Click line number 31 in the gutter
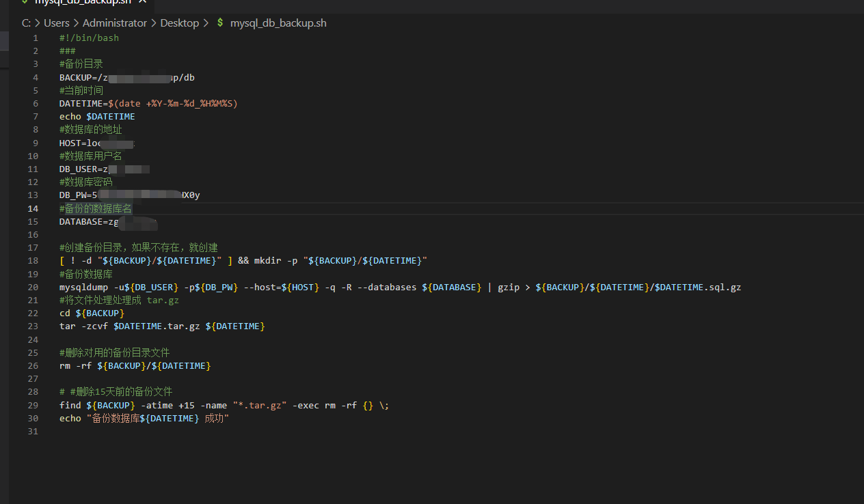Image resolution: width=864 pixels, height=504 pixels. [33, 431]
